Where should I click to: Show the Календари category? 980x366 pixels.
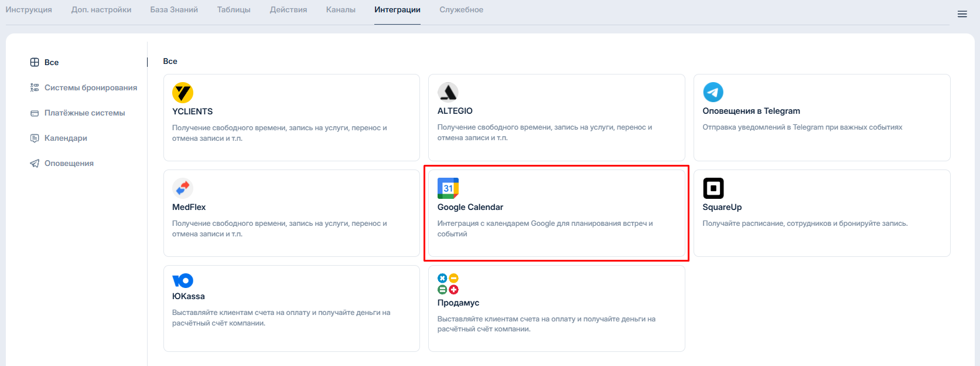pos(66,138)
